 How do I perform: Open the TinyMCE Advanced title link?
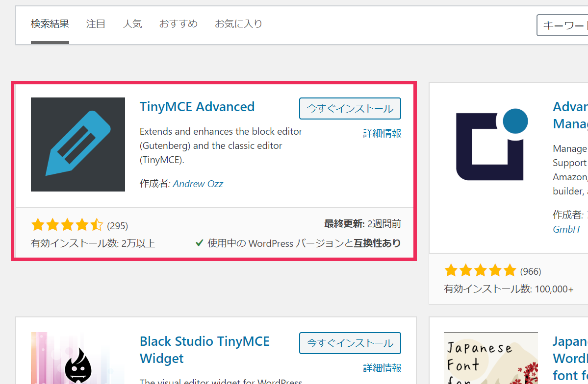tap(197, 107)
